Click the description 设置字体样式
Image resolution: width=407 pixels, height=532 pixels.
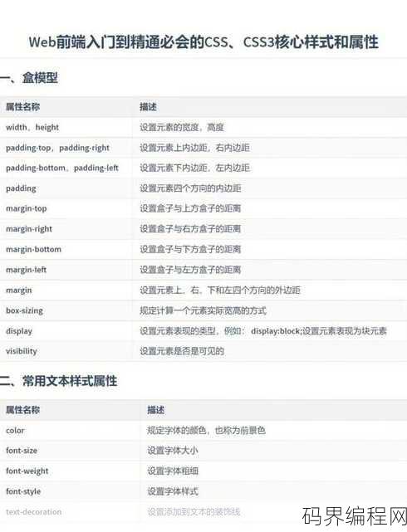pyautogui.click(x=173, y=491)
